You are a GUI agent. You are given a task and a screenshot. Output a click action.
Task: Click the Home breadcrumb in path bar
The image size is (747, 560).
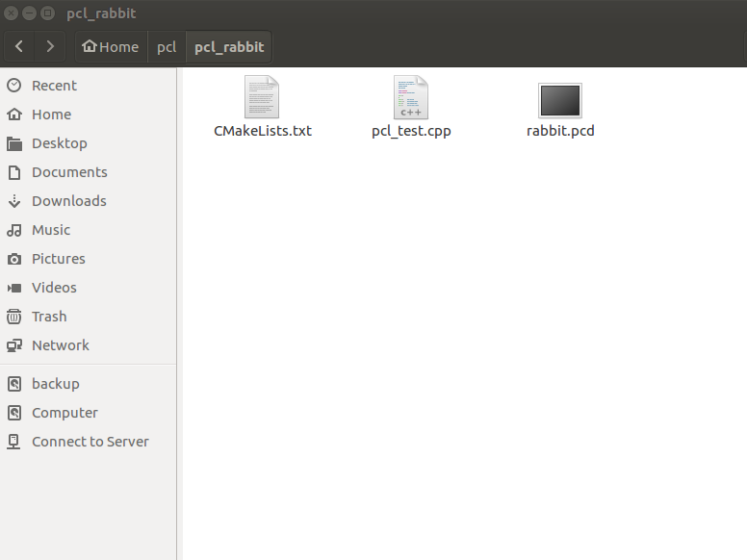pos(111,46)
